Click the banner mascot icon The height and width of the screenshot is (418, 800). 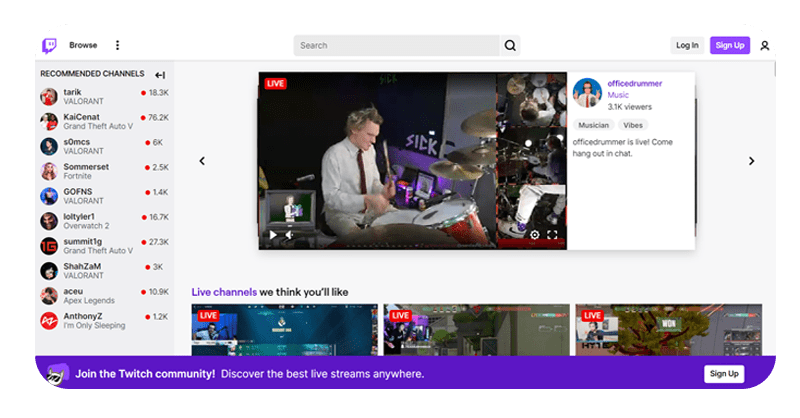click(57, 374)
